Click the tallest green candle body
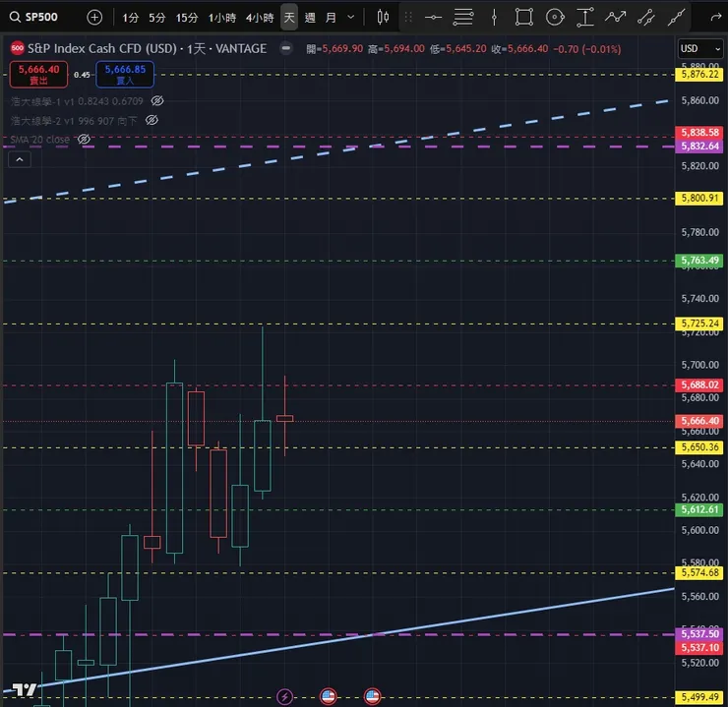The width and height of the screenshot is (728, 707). (x=174, y=468)
